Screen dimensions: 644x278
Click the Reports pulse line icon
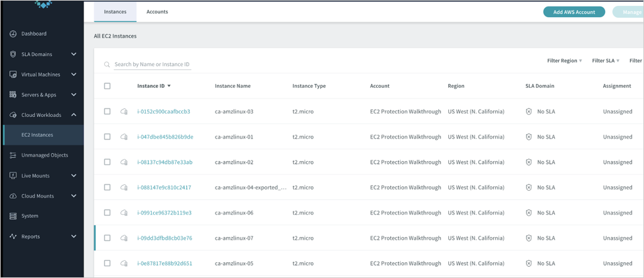point(13,236)
